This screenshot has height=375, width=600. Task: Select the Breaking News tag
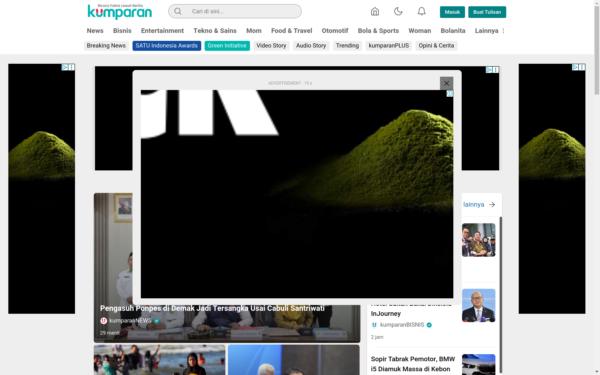pos(106,46)
